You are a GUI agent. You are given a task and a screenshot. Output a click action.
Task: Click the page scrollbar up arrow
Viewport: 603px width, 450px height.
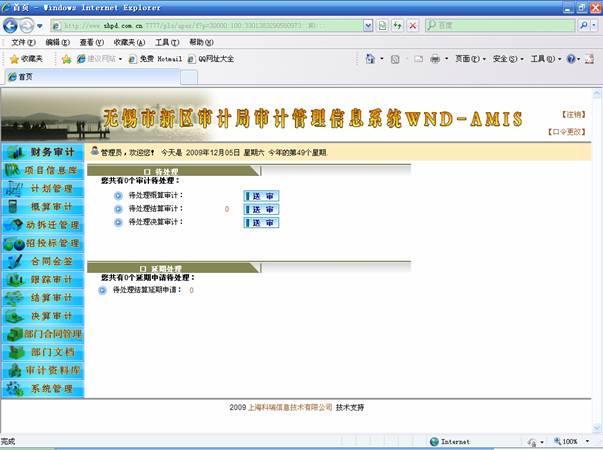597,93
